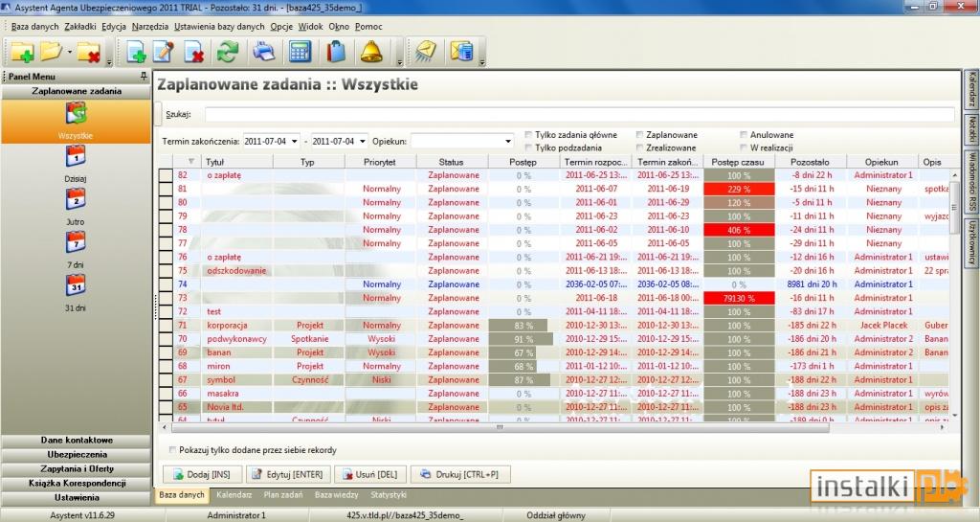Click the delete record document icon
The image size is (980, 522).
[x=193, y=53]
